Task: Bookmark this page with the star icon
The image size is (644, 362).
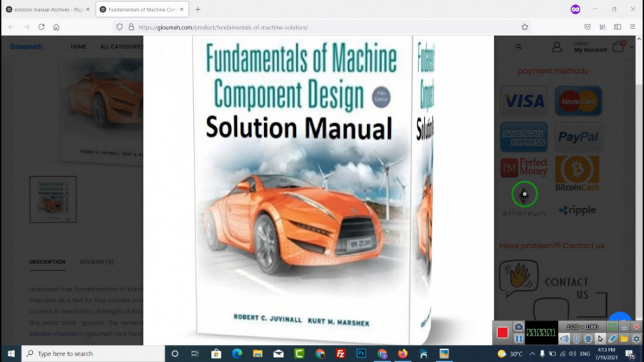Action: tap(525, 27)
